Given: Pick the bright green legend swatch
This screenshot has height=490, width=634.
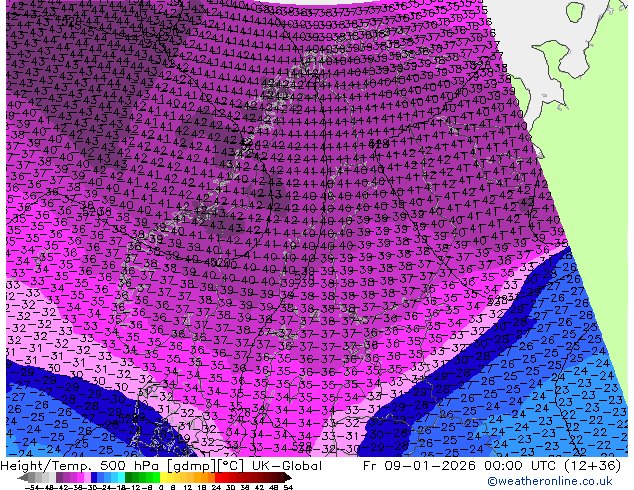Looking at the screenshot, I should [156, 478].
